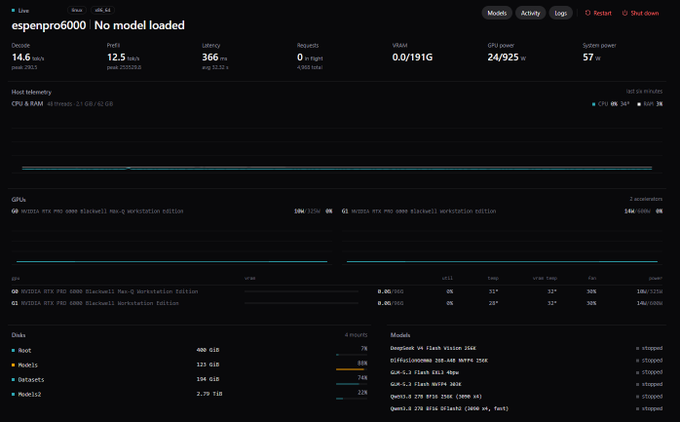Click stopped status of DiffusionGemma model
The width and height of the screenshot is (680, 422).
[x=649, y=360]
